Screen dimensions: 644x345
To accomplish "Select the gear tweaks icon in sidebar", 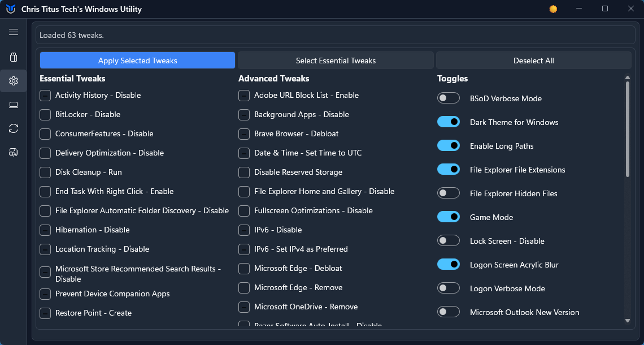I will [14, 81].
